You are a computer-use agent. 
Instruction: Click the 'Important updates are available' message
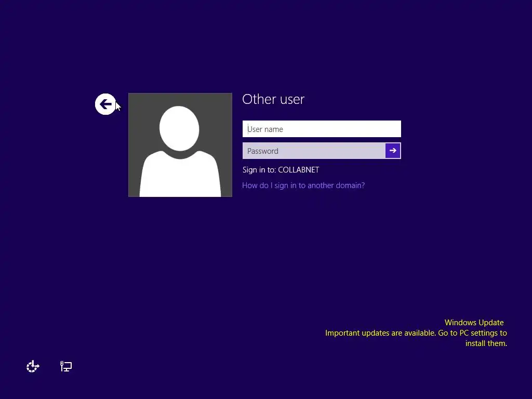tap(416, 338)
